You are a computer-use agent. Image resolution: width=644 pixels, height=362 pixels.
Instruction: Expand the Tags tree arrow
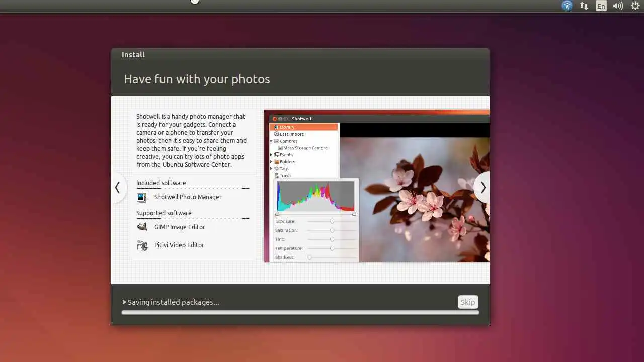tap(271, 169)
